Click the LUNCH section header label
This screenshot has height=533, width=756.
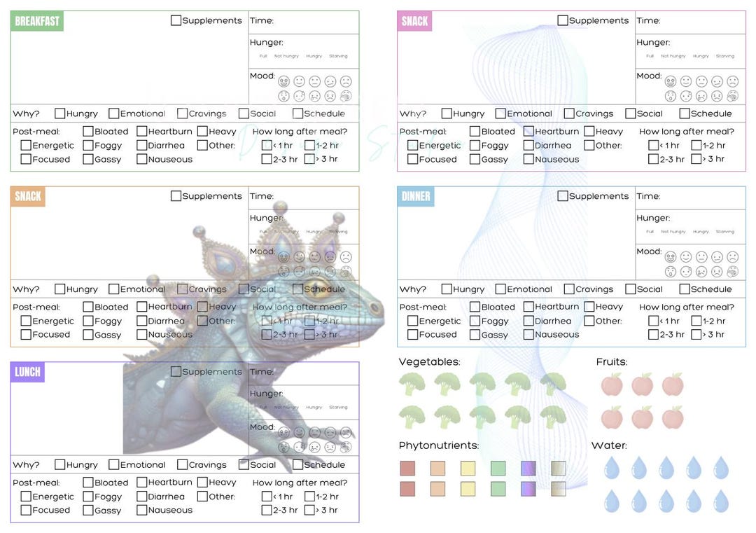(x=27, y=372)
